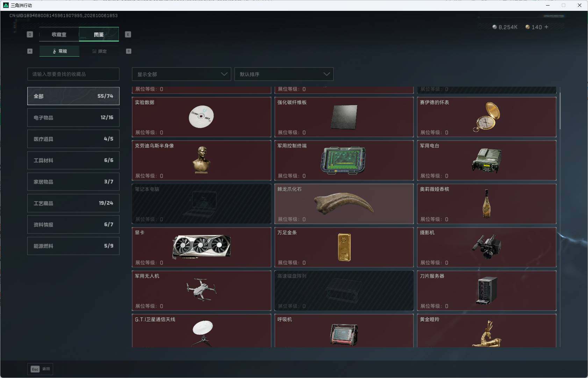Open the 显示全部 filter dropdown
The image size is (588, 378).
pyautogui.click(x=181, y=74)
